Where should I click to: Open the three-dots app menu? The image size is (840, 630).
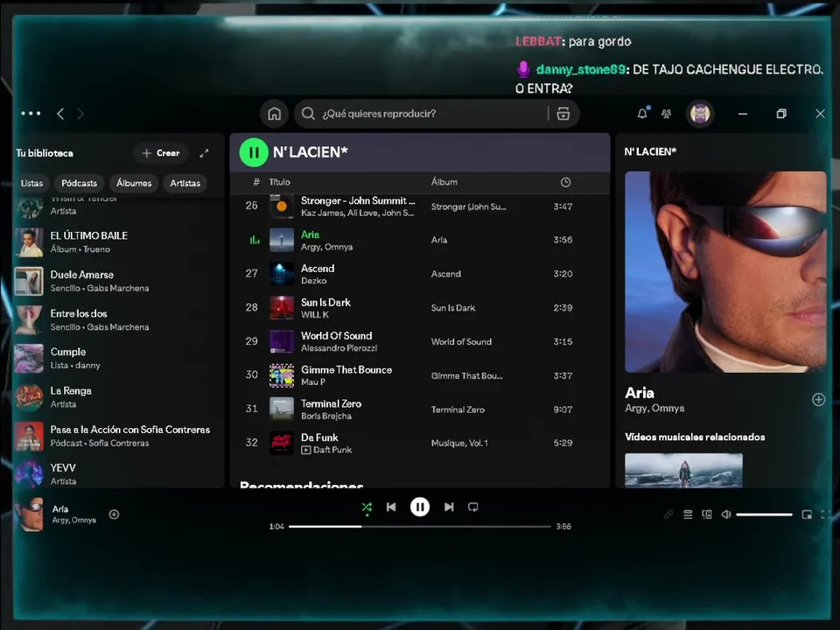pyautogui.click(x=31, y=114)
